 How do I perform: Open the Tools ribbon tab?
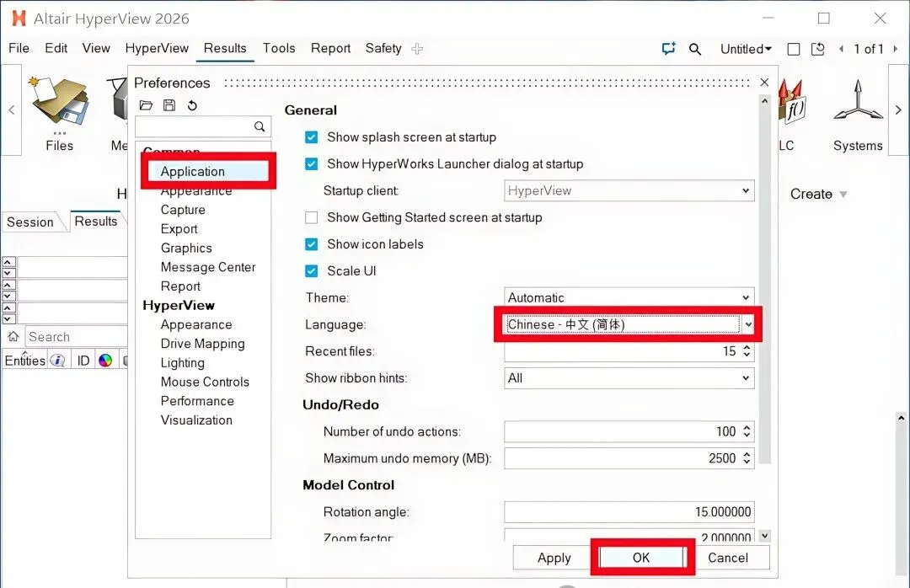(x=279, y=48)
